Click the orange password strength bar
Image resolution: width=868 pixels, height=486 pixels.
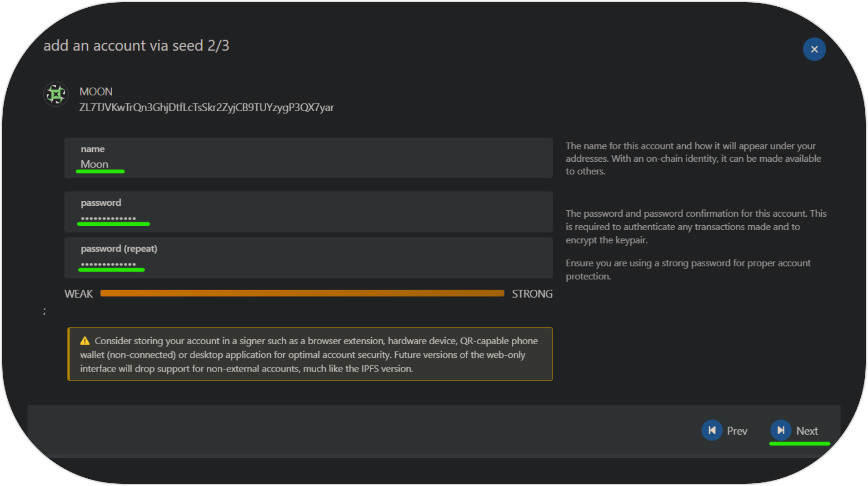(x=302, y=293)
